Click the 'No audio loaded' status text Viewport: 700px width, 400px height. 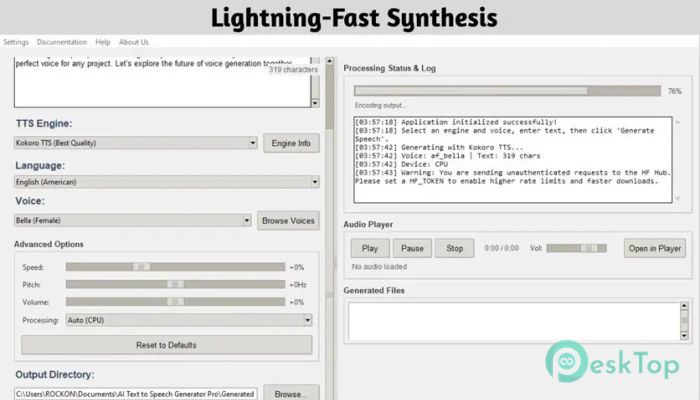coord(379,267)
